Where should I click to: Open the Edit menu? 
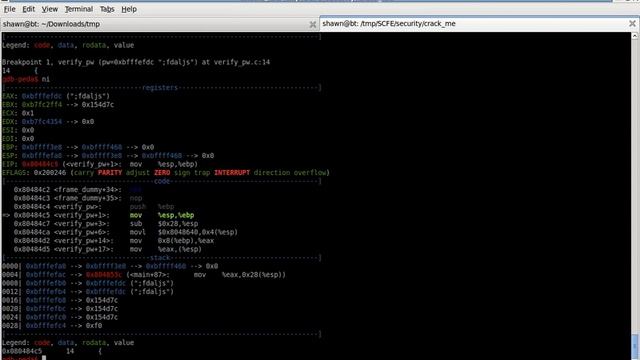point(28,9)
